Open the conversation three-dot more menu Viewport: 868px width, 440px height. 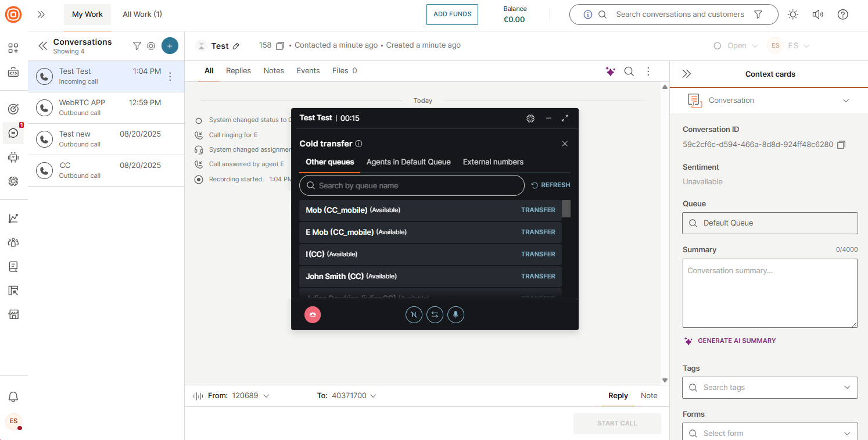point(648,71)
